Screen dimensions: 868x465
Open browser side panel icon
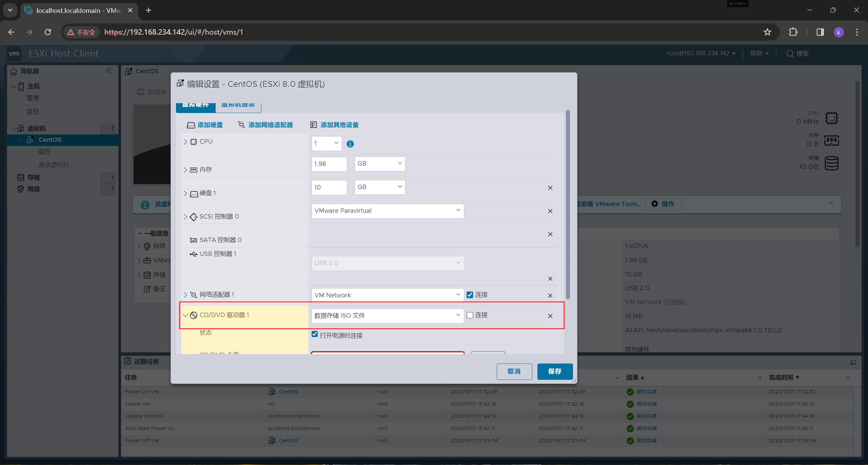coord(820,32)
